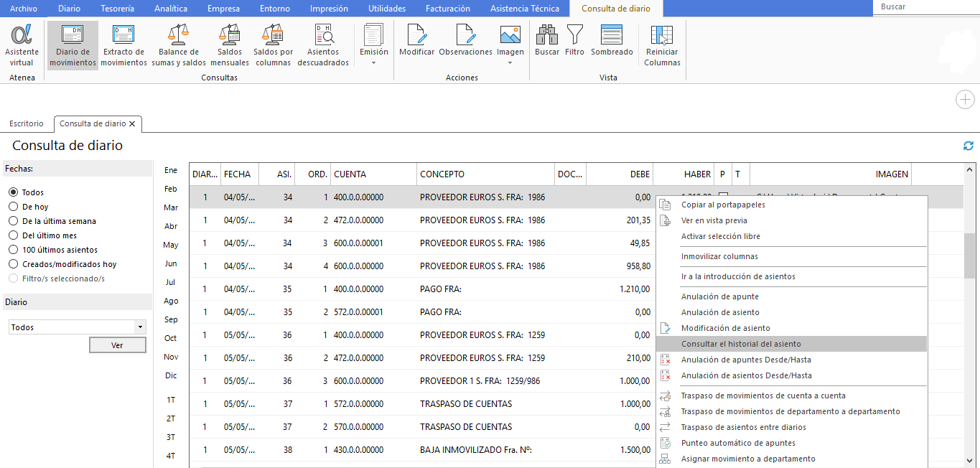The height and width of the screenshot is (468, 980).
Task: Expand the Diario combo box showing Todos
Action: click(x=139, y=327)
